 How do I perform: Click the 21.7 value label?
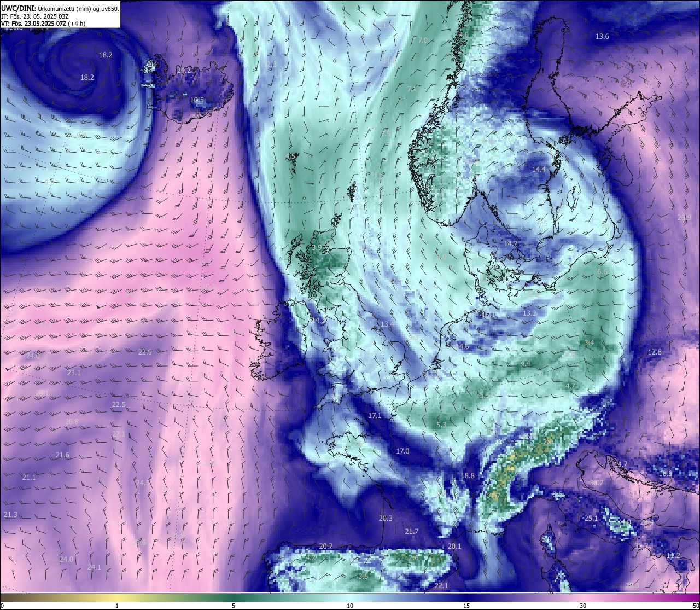tap(412, 532)
